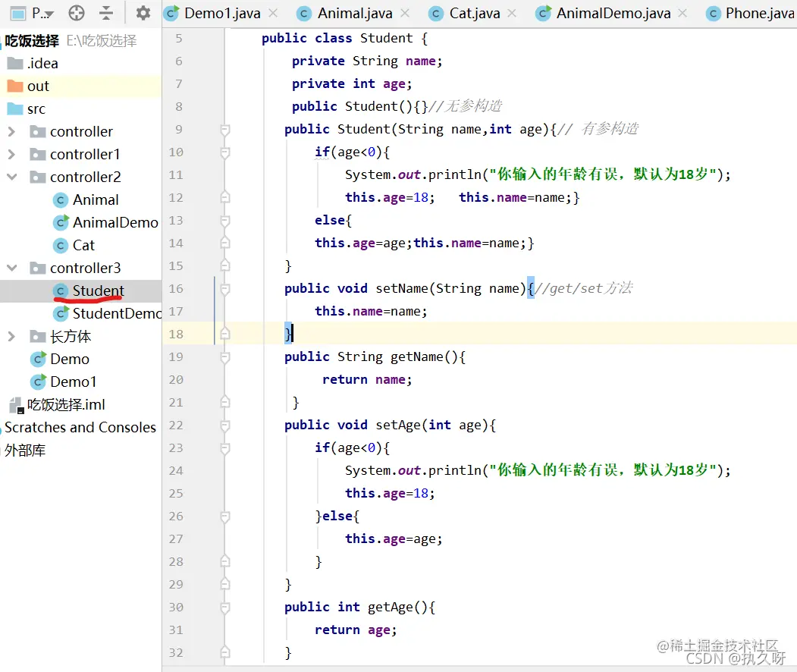Click 'private int age;' code line
The height and width of the screenshot is (672, 797).
352,84
